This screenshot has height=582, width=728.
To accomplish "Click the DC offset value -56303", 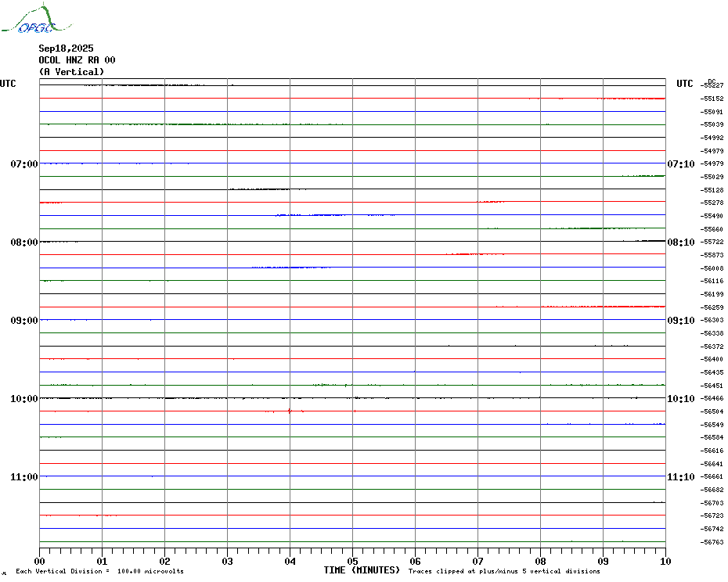I will pyautogui.click(x=712, y=320).
